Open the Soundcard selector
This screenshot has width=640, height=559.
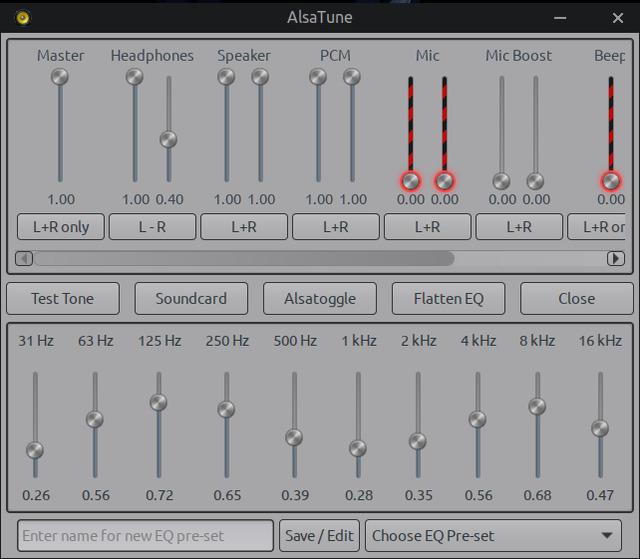tap(191, 298)
